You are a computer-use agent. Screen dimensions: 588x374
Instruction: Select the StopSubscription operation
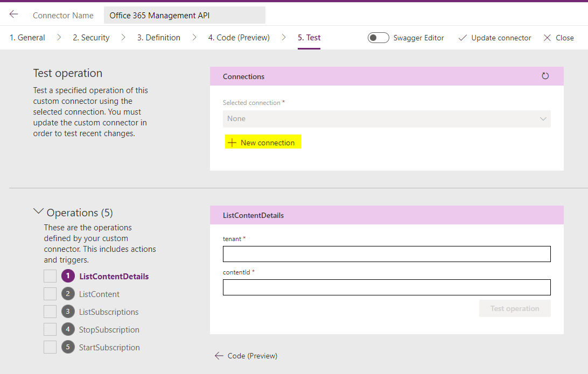coord(109,329)
